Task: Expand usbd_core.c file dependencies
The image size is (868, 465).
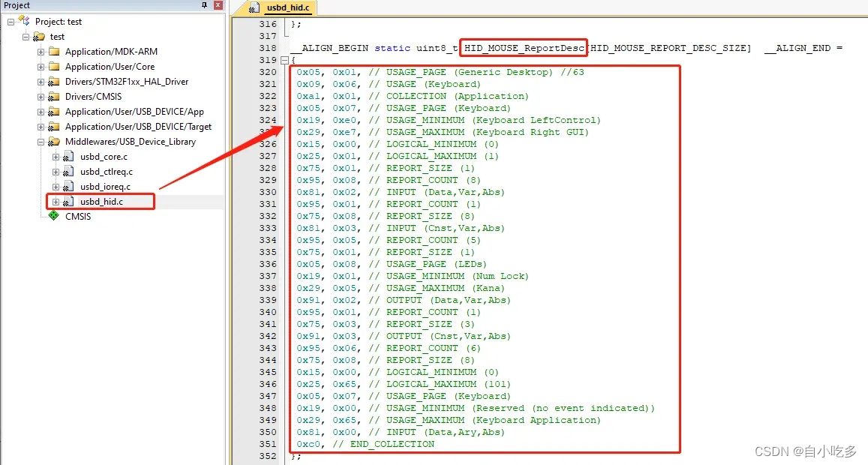Action: coord(56,157)
